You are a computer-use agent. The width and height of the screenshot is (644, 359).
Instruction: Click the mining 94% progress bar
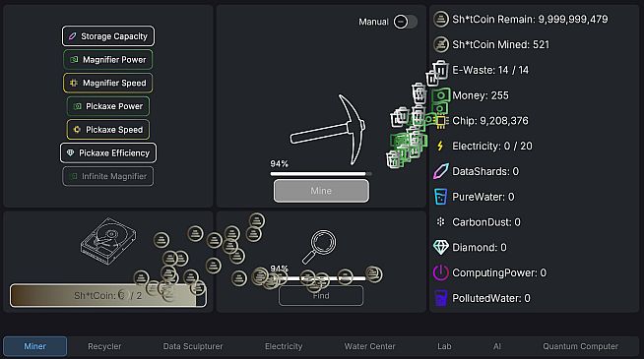[x=321, y=174]
